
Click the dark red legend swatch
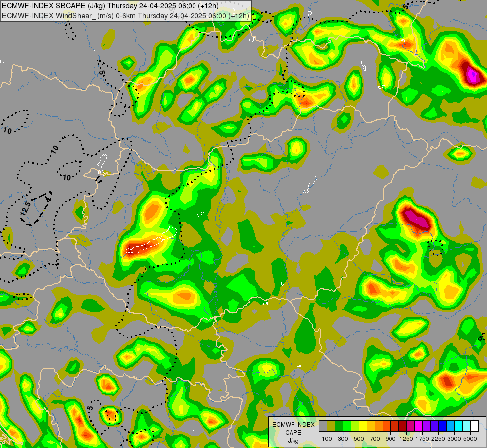pos(402,426)
